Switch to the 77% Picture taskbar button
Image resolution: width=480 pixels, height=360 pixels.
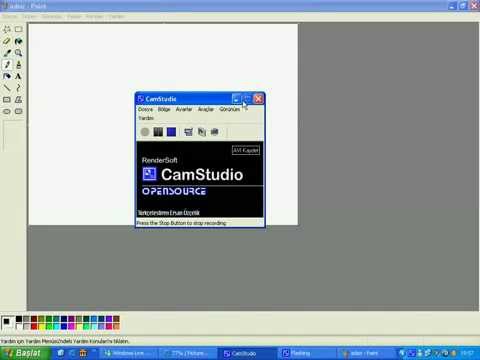pos(188,354)
